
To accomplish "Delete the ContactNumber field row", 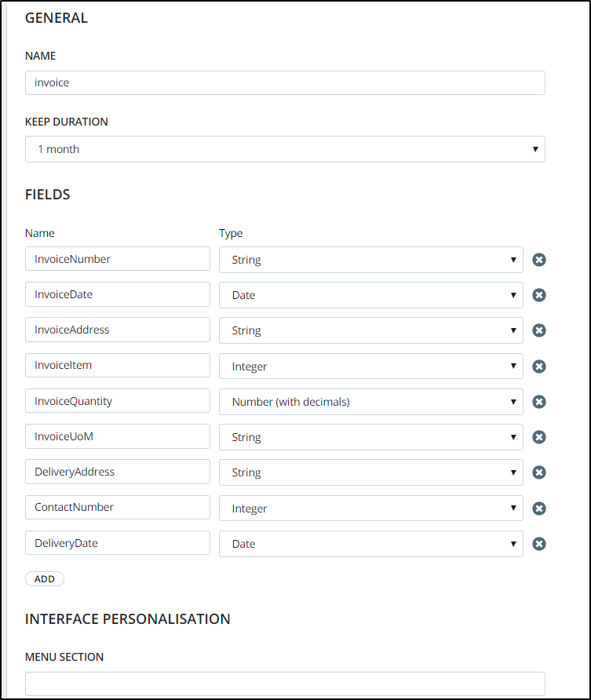I will click(x=539, y=509).
